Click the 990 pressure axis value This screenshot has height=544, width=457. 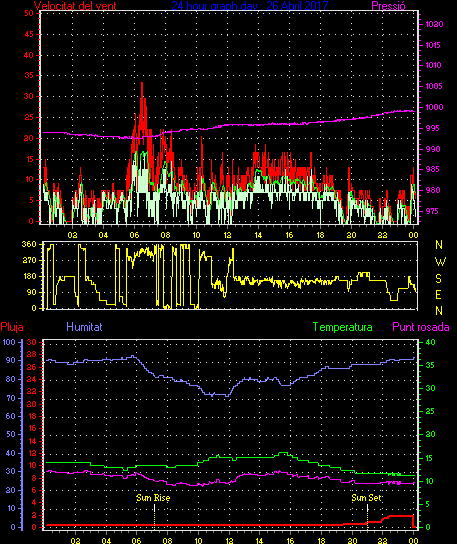pos(432,149)
